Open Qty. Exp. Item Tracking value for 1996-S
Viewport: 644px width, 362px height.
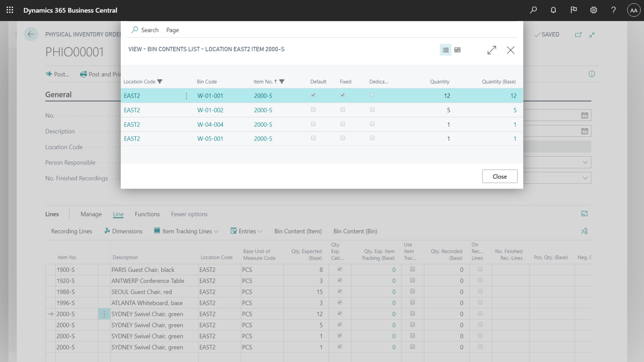pos(393,303)
